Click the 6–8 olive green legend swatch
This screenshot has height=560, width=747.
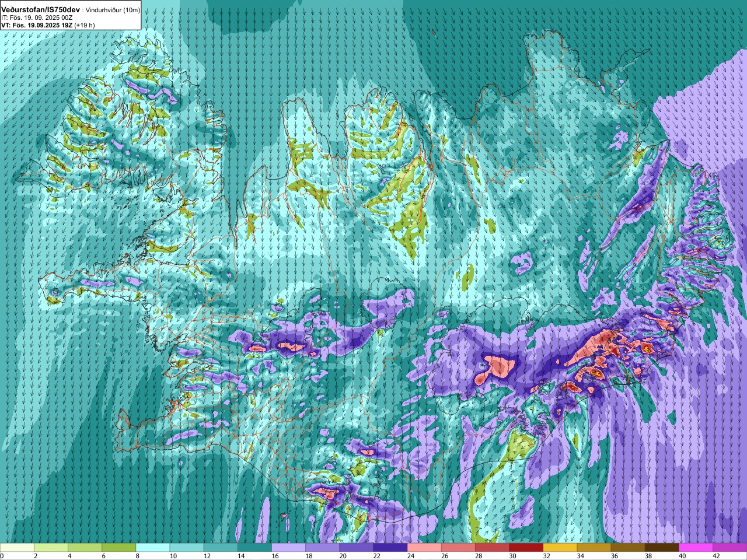coord(119,548)
